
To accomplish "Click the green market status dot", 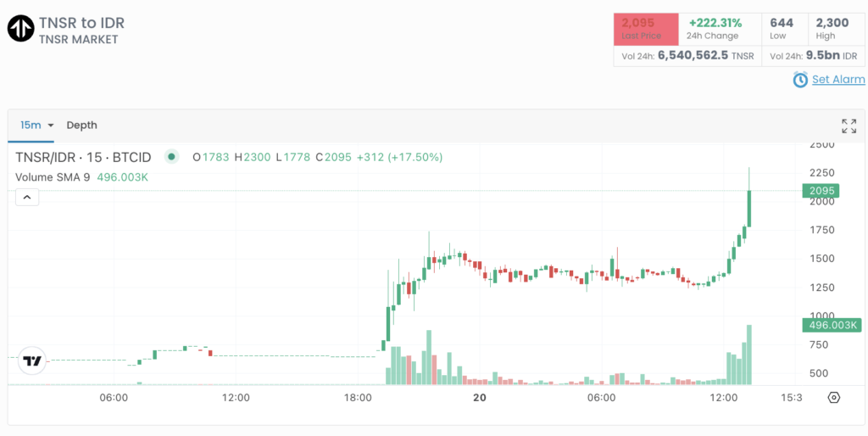I will pyautogui.click(x=172, y=157).
